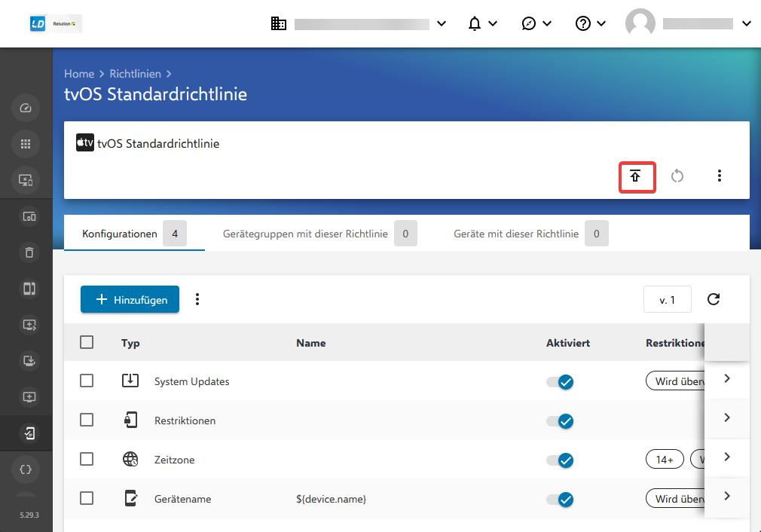Open the notifications bell
This screenshot has height=532, width=761.
pyautogui.click(x=475, y=23)
